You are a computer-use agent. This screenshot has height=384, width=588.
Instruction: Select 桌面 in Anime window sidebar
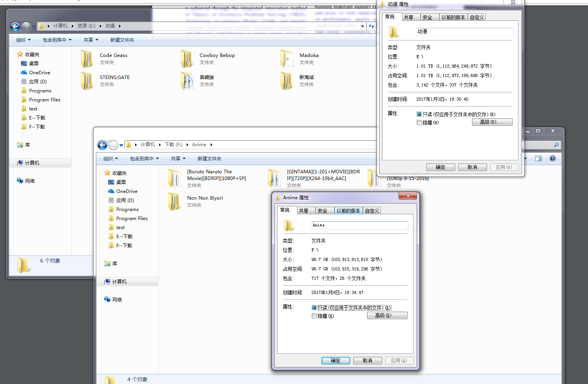pyautogui.click(x=117, y=182)
